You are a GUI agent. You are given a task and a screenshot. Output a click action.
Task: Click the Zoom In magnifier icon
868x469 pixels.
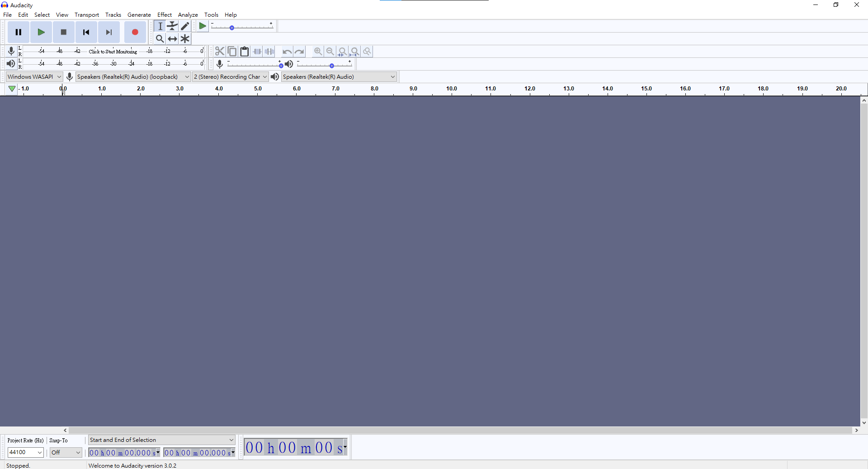pyautogui.click(x=318, y=52)
